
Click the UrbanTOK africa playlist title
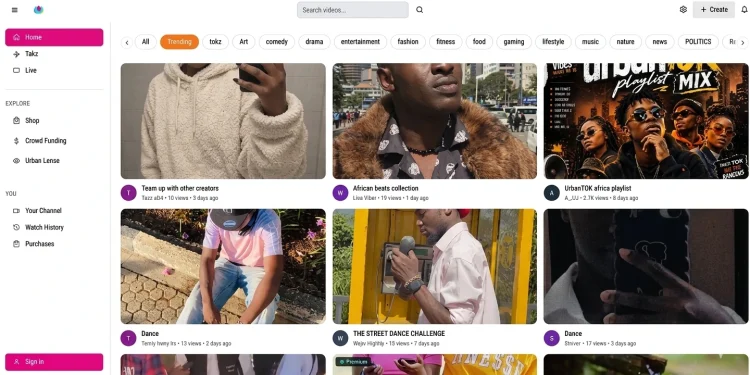tap(598, 188)
